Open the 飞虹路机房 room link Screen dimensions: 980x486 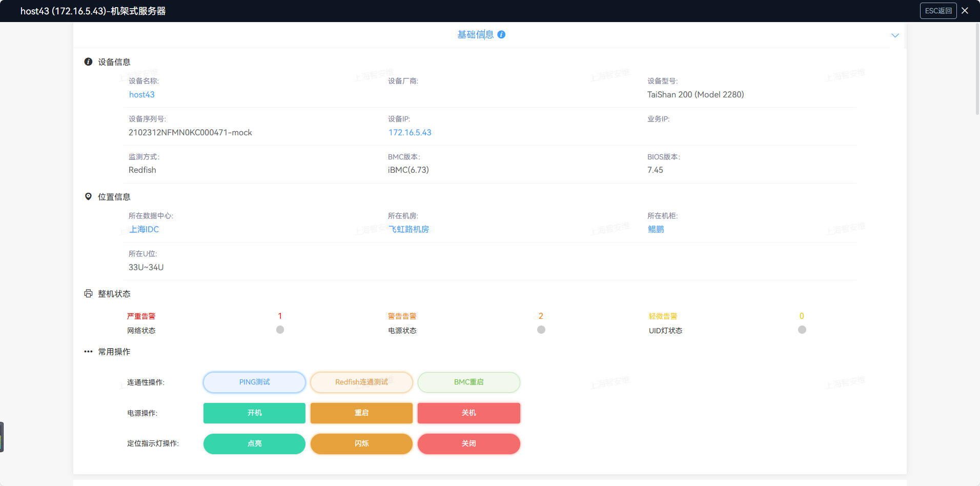pos(409,229)
